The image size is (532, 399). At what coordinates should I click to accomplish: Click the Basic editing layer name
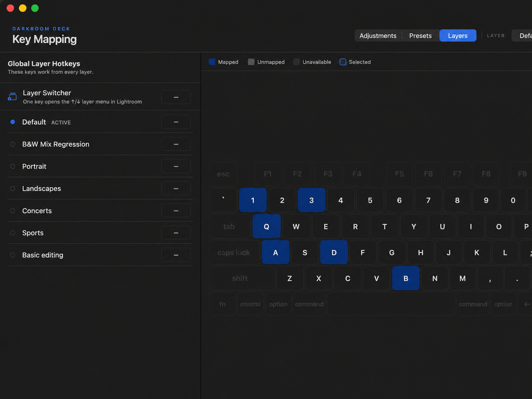[43, 255]
